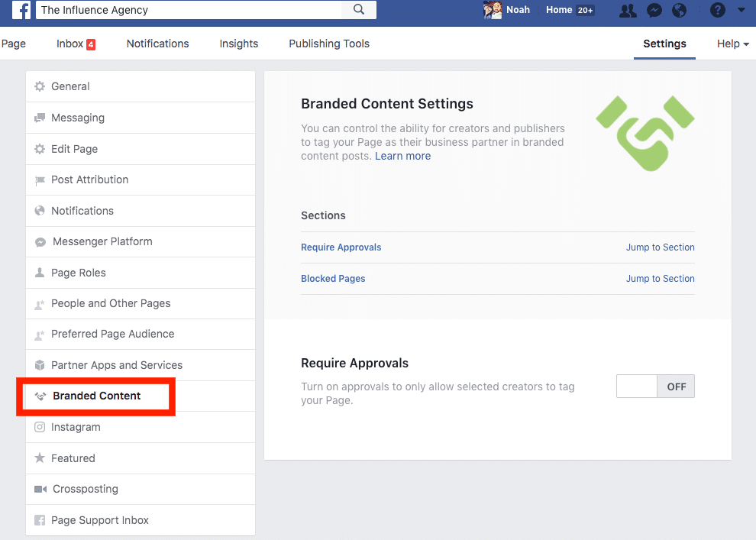Screen dimensions: 756x540
Task: Open Preferred Page Audience settings
Action: 141,334
